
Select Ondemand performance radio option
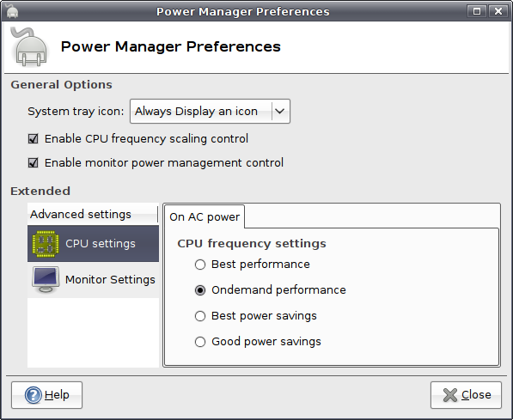[200, 290]
